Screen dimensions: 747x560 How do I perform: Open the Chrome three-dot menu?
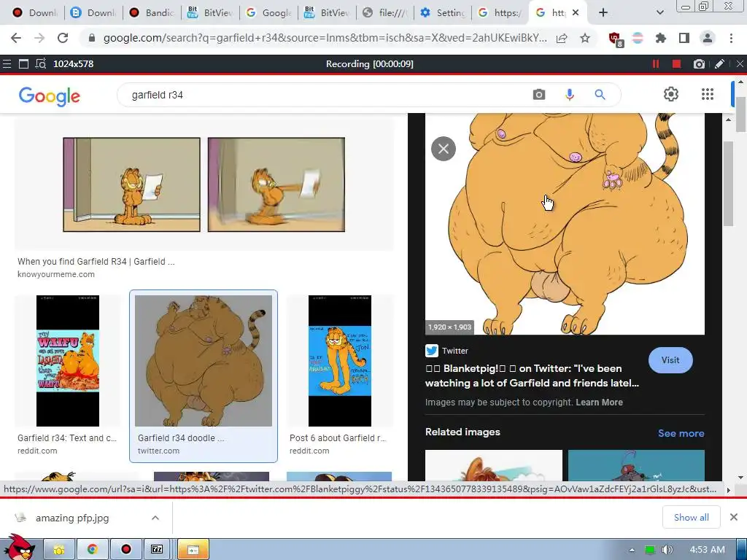[x=731, y=39]
